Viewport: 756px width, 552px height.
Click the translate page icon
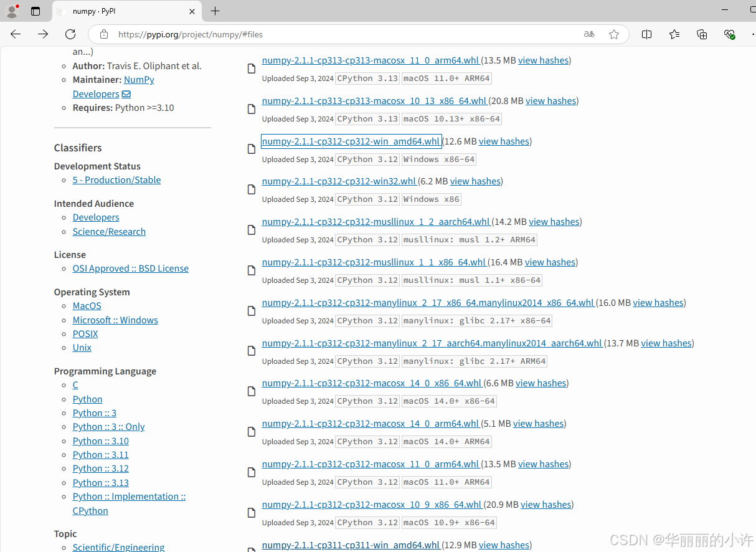tap(589, 34)
